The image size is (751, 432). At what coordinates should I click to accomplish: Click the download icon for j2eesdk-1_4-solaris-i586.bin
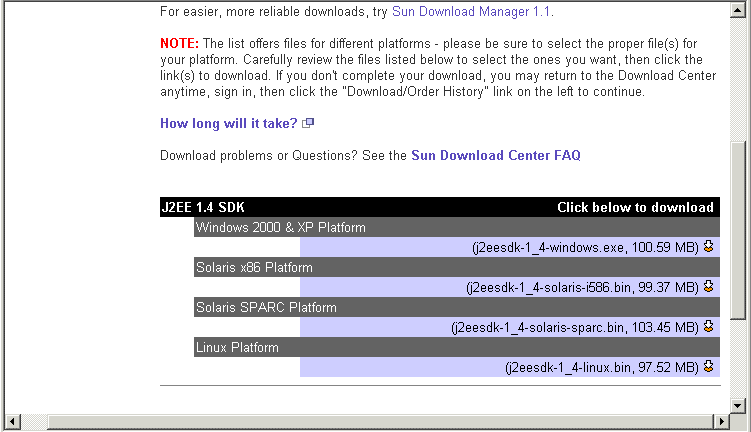coord(708,287)
